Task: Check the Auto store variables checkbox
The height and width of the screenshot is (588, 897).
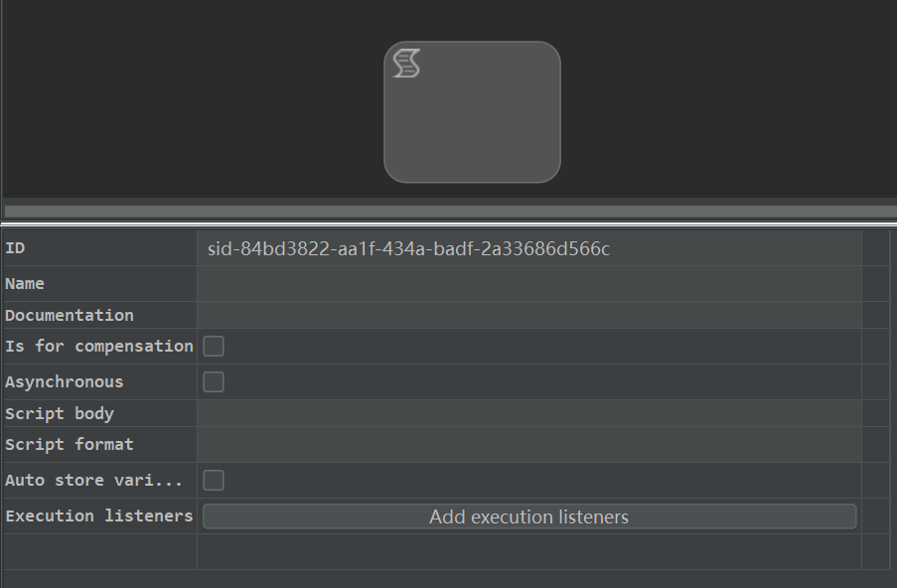Action: pyautogui.click(x=214, y=480)
